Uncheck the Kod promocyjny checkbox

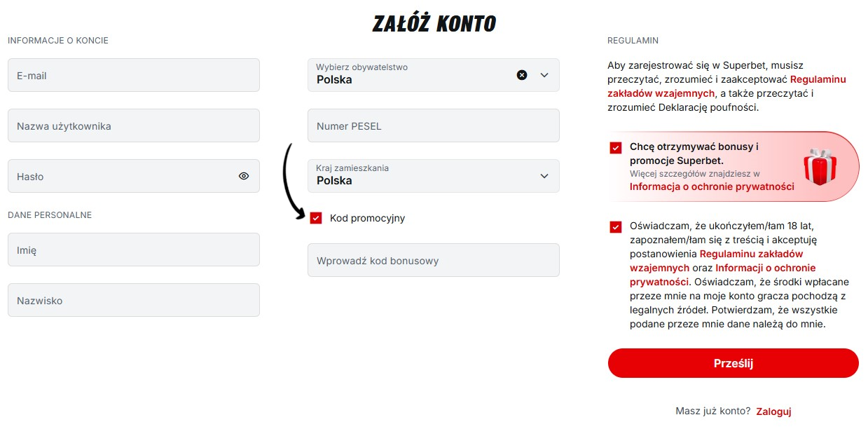pyautogui.click(x=317, y=218)
